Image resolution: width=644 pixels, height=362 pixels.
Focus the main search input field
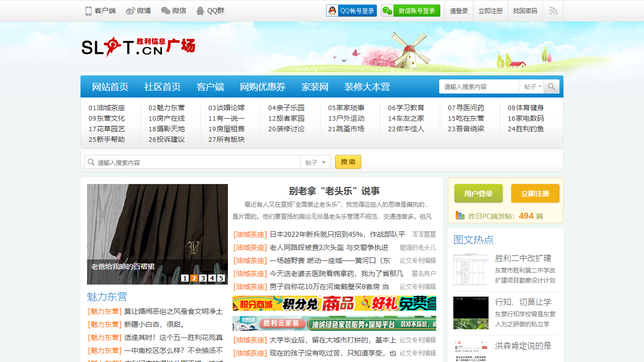tap(193, 162)
